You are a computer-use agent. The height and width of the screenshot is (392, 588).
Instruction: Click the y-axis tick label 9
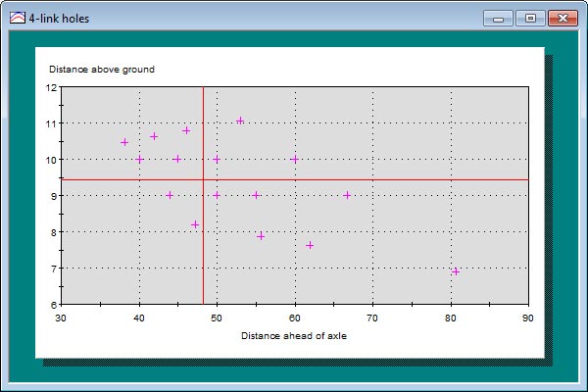(x=54, y=197)
